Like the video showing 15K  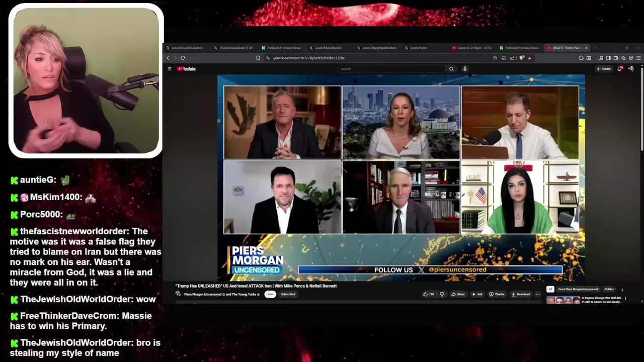429,294
